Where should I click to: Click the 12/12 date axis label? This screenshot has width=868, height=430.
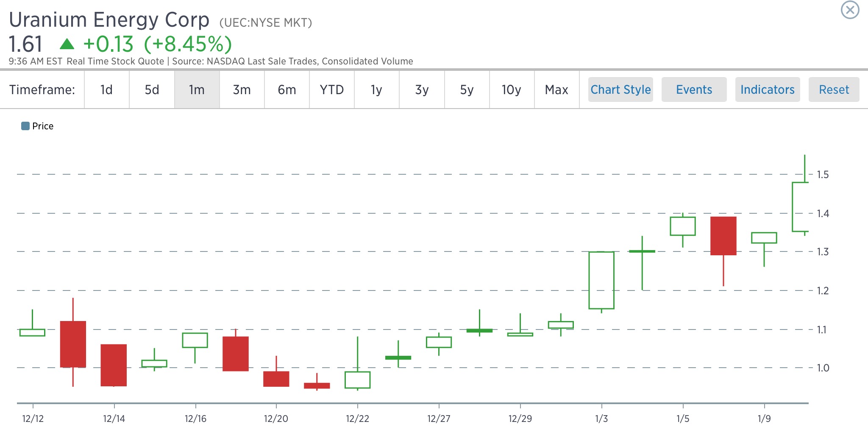(33, 419)
